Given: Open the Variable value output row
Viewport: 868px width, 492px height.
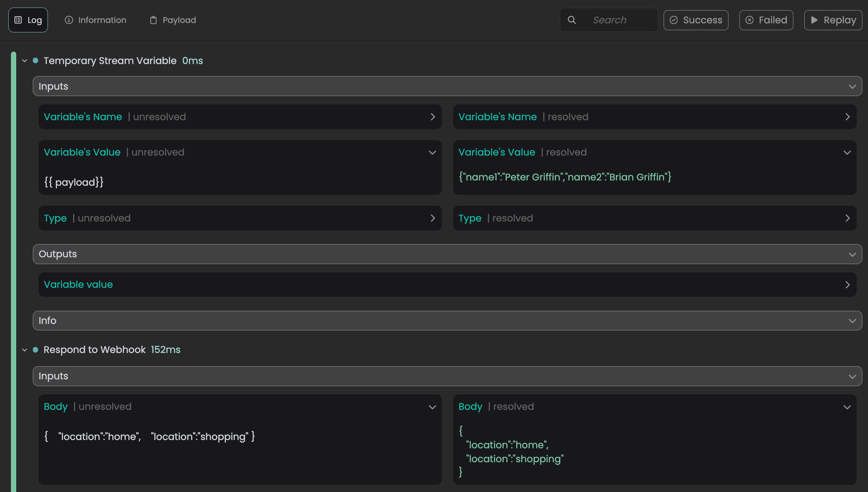Looking at the screenshot, I should pos(847,284).
